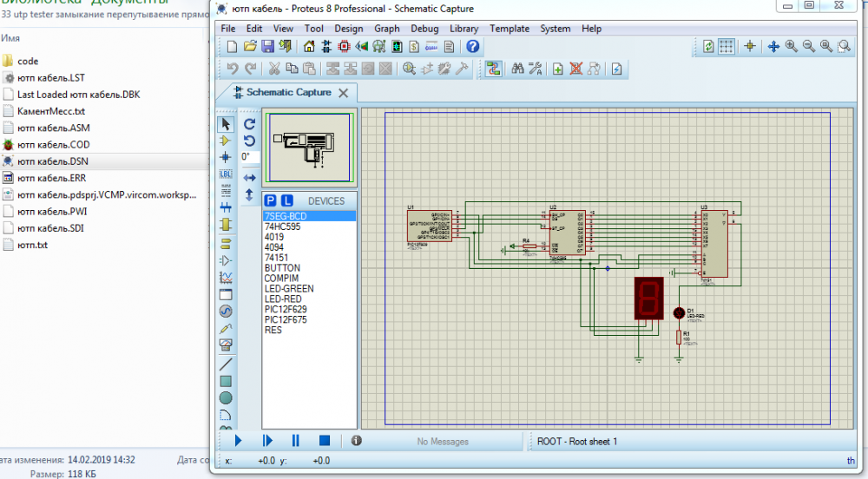
Task: Select the Component mode tool
Action: 226,141
